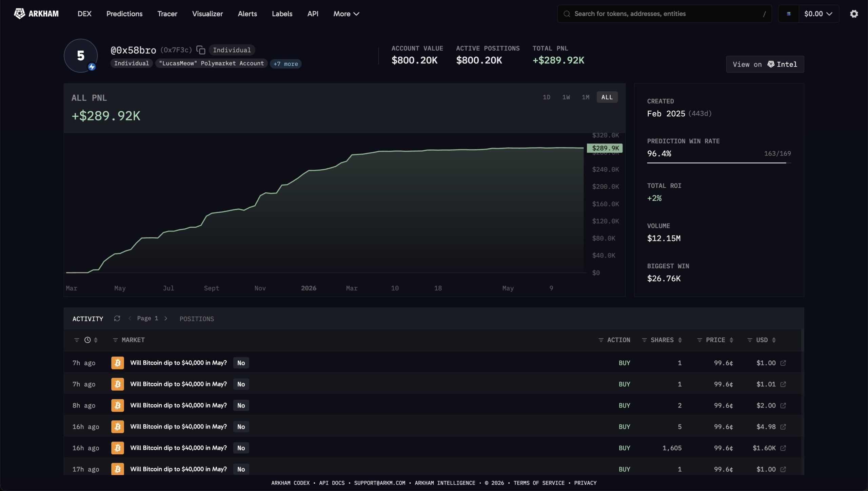Open the Labels page

pyautogui.click(x=282, y=14)
